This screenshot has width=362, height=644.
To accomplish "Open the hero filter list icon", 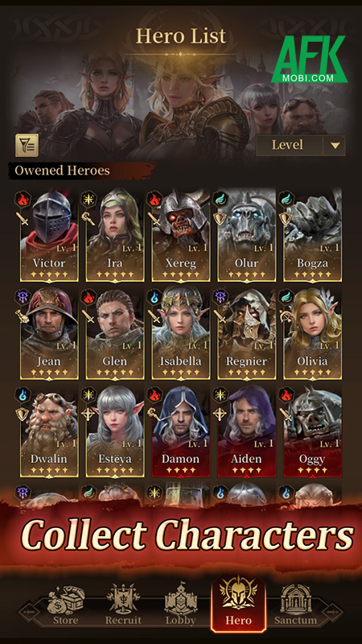I will 27,146.
